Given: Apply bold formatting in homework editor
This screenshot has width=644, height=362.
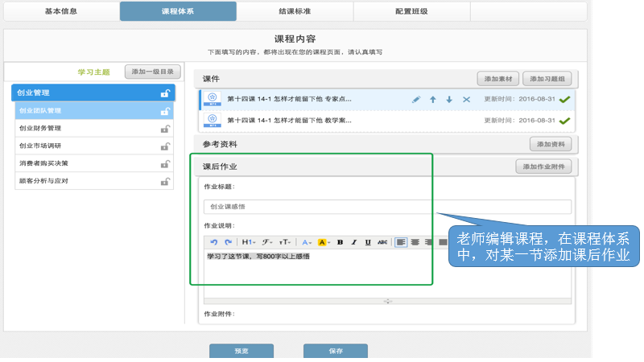Looking at the screenshot, I should 340,241.
